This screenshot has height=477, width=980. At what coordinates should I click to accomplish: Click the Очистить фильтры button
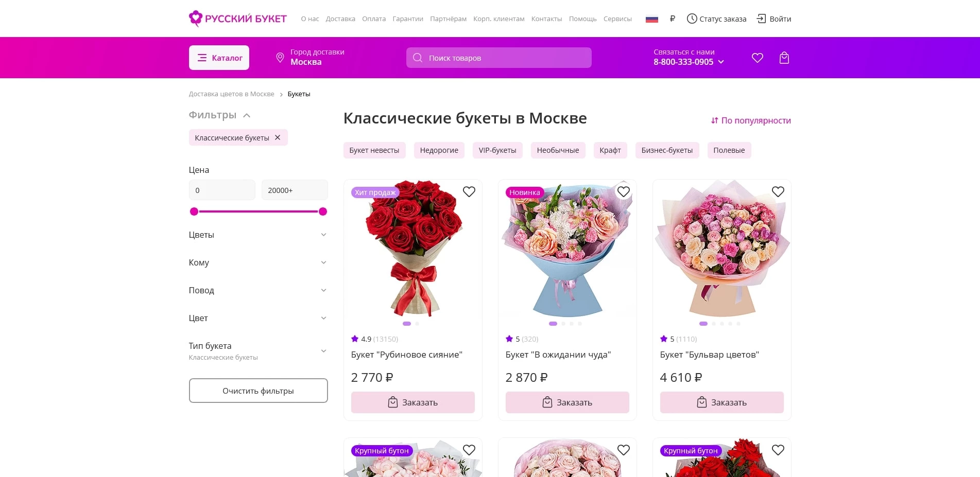(258, 391)
